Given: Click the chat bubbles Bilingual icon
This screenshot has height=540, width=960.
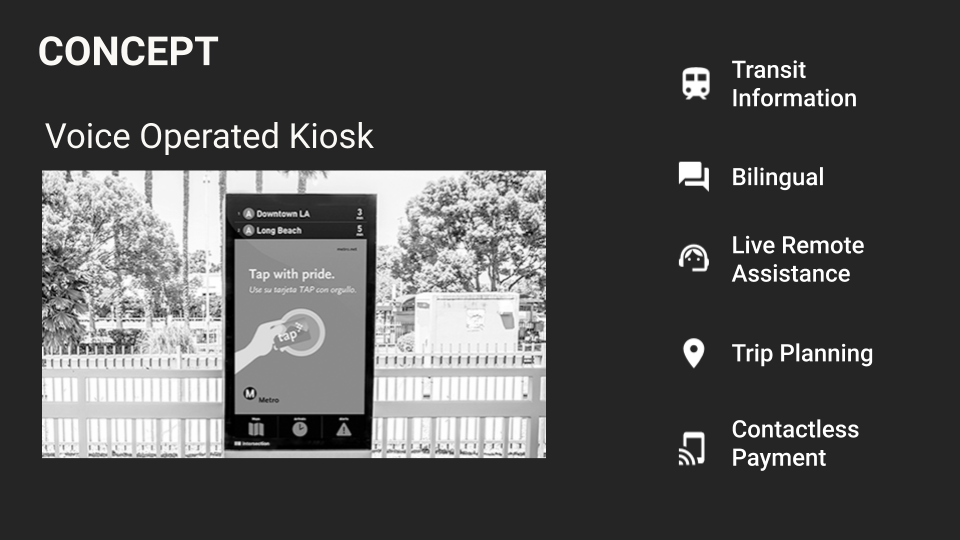Looking at the screenshot, I should pos(694,177).
